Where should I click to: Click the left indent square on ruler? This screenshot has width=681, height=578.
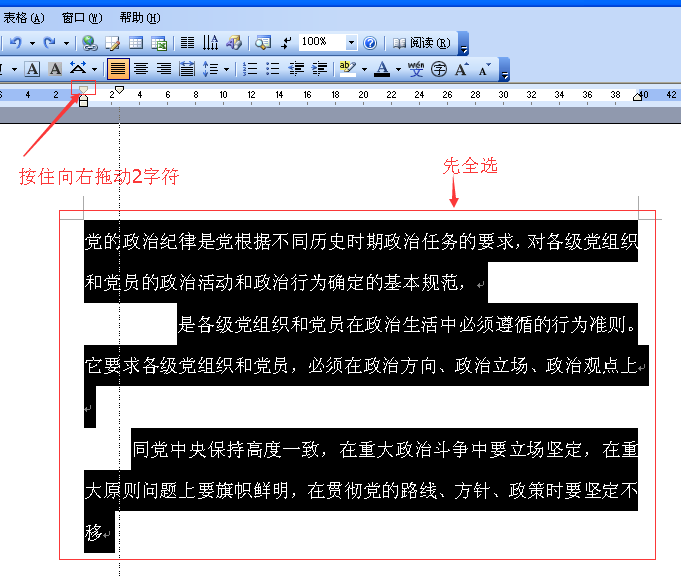point(83,103)
